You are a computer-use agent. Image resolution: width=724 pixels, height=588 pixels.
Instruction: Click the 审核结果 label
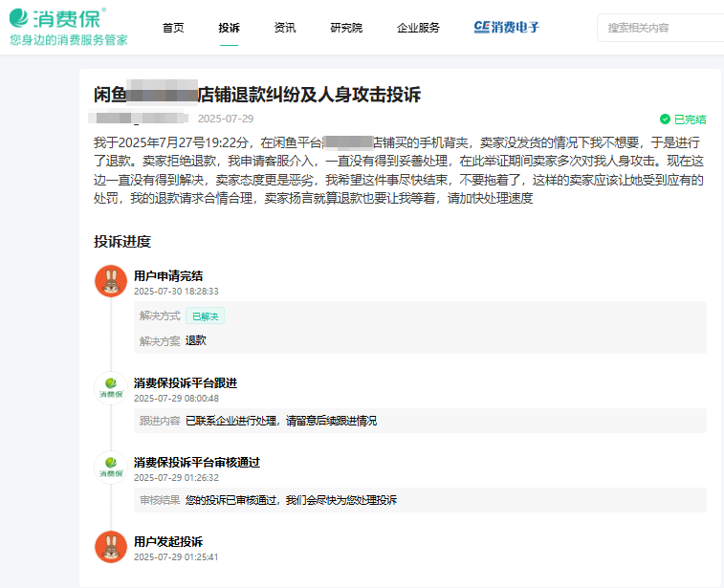click(160, 500)
